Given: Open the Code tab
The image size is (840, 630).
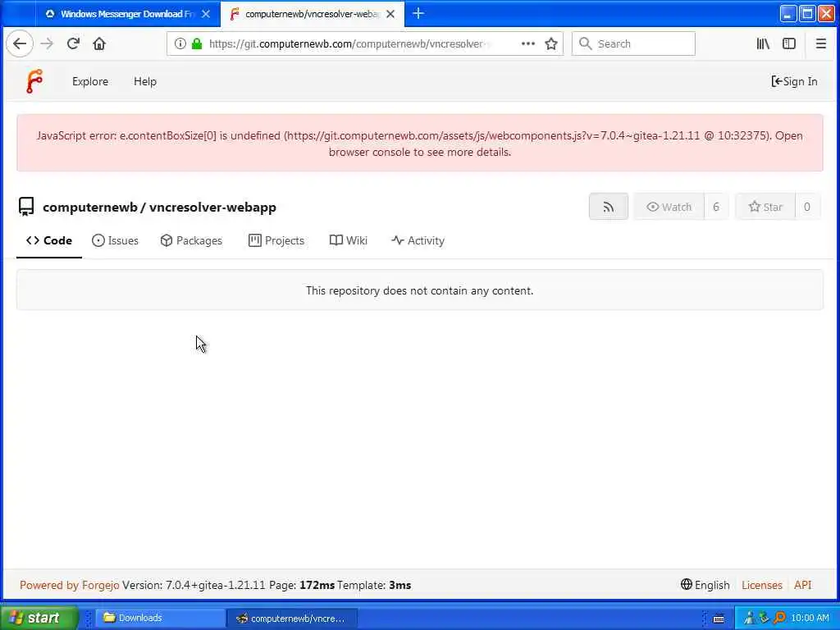Looking at the screenshot, I should tap(48, 240).
